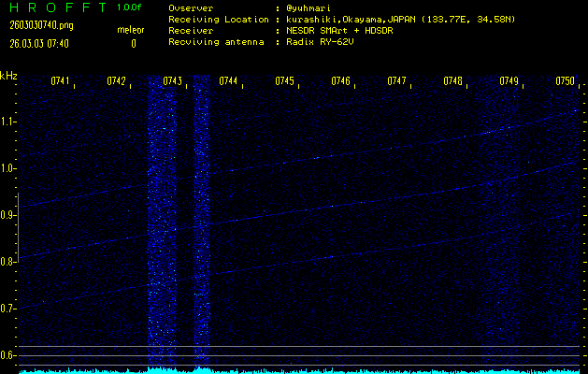Click the 0745 time marker

point(285,81)
